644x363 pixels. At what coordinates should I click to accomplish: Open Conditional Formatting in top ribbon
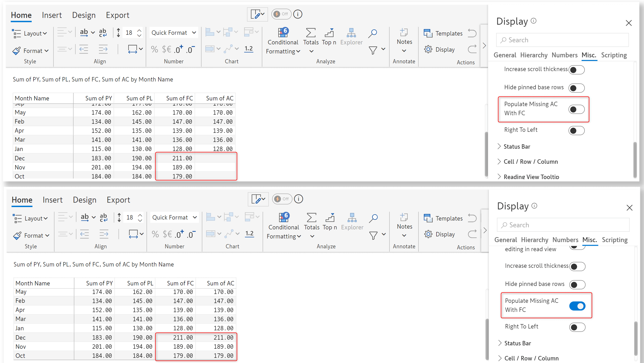tap(283, 42)
